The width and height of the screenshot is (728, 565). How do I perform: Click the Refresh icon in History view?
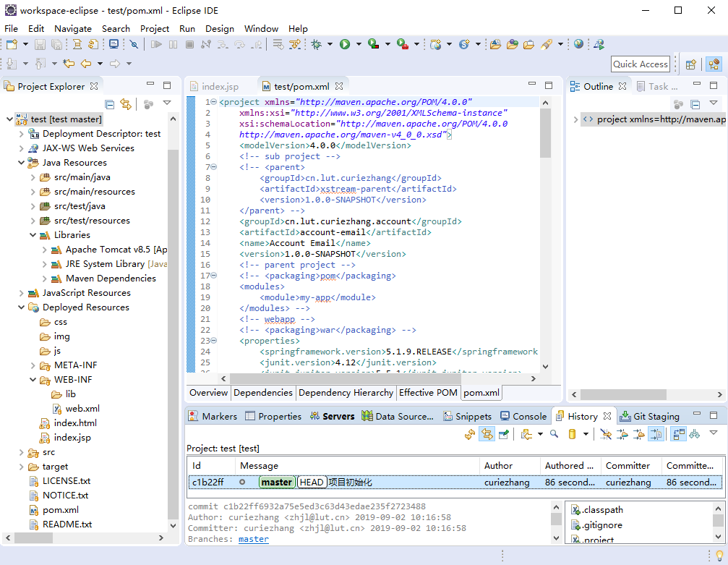coord(470,435)
